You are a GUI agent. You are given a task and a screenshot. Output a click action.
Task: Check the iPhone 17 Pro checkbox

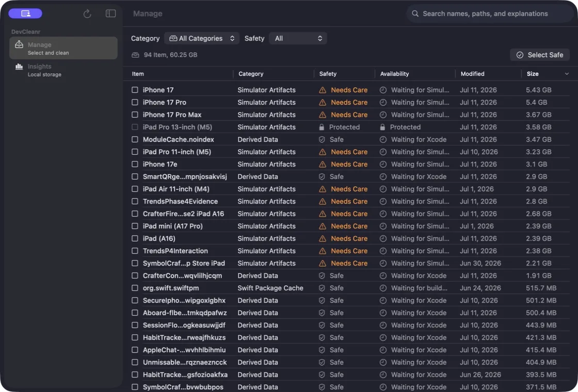click(x=135, y=103)
